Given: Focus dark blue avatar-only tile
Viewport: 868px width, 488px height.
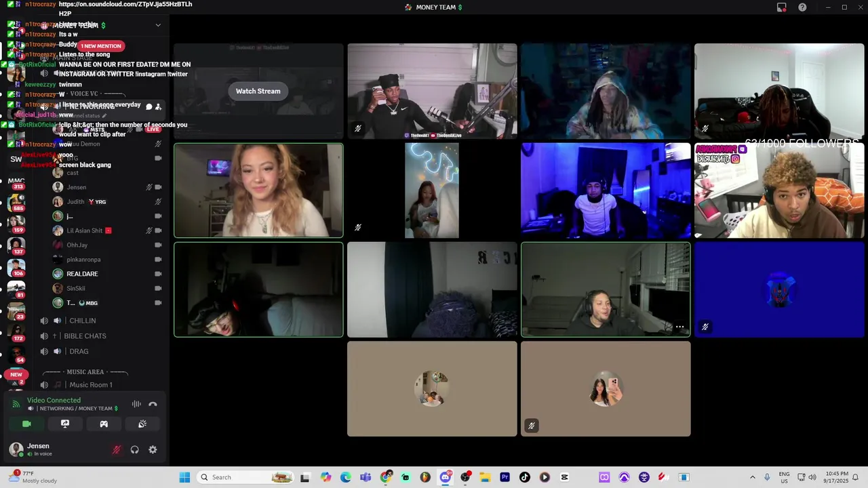Looking at the screenshot, I should (779, 289).
